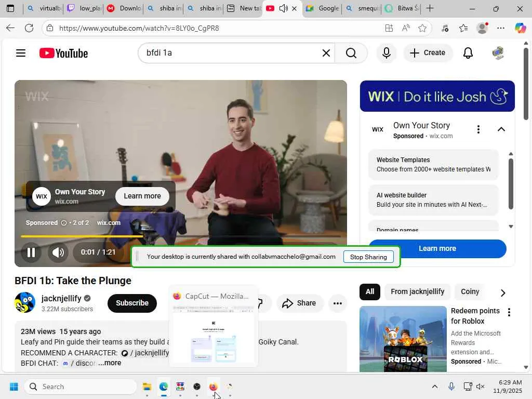Go back in the browser
The image size is (532, 399).
(10, 28)
